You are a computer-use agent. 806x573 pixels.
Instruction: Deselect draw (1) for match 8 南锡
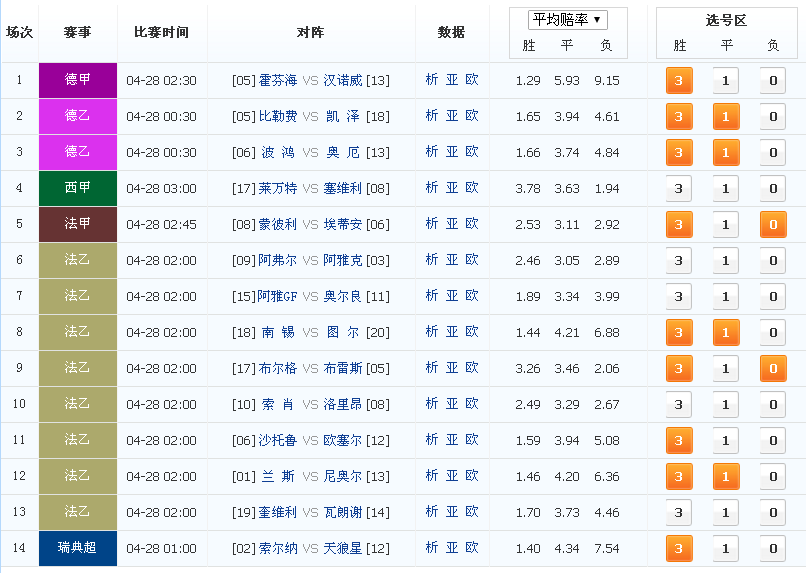(x=726, y=332)
